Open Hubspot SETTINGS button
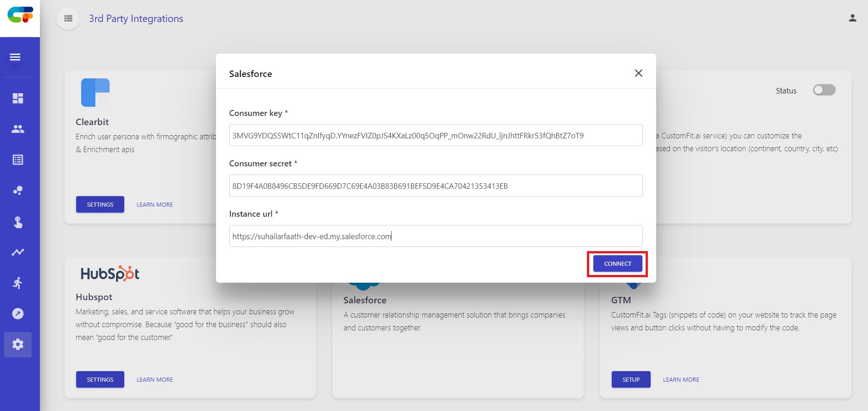 100,379
